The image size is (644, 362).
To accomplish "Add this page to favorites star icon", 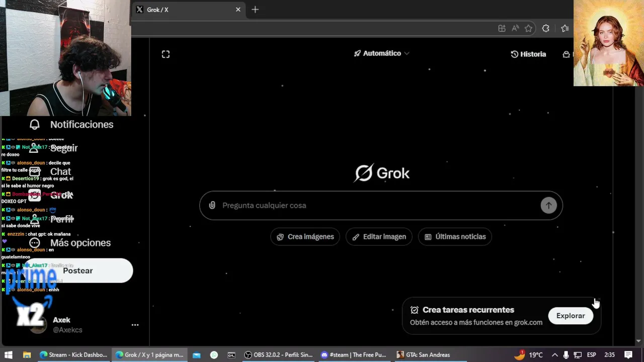I will 528,29.
